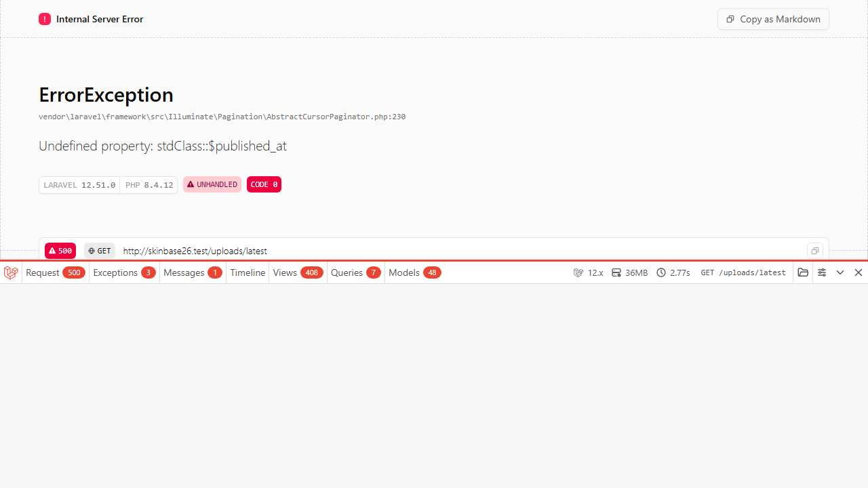Switch to the Exceptions tab

click(124, 272)
